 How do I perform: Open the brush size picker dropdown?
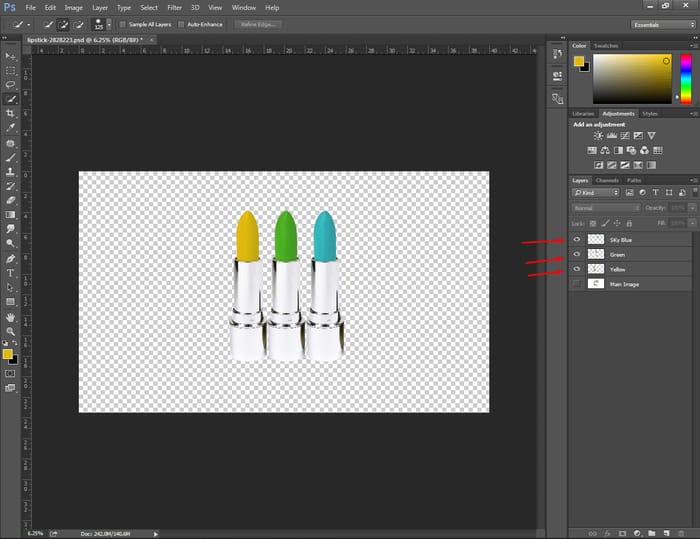pyautogui.click(x=109, y=25)
